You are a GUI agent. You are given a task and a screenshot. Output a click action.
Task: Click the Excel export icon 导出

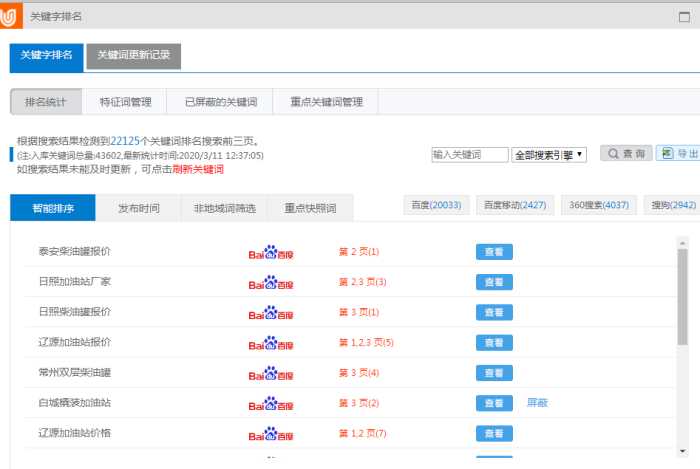point(678,154)
